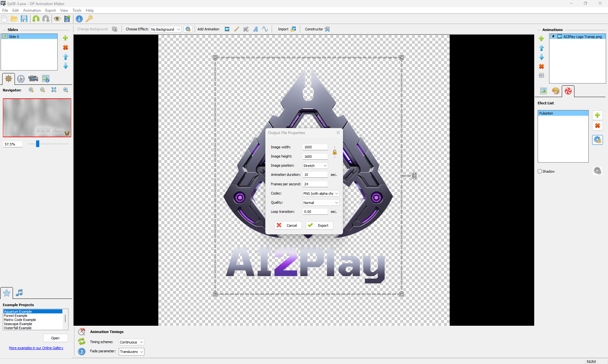608x364 pixels.
Task: Click the Preview eye icon in toolbar
Action: 57,19
